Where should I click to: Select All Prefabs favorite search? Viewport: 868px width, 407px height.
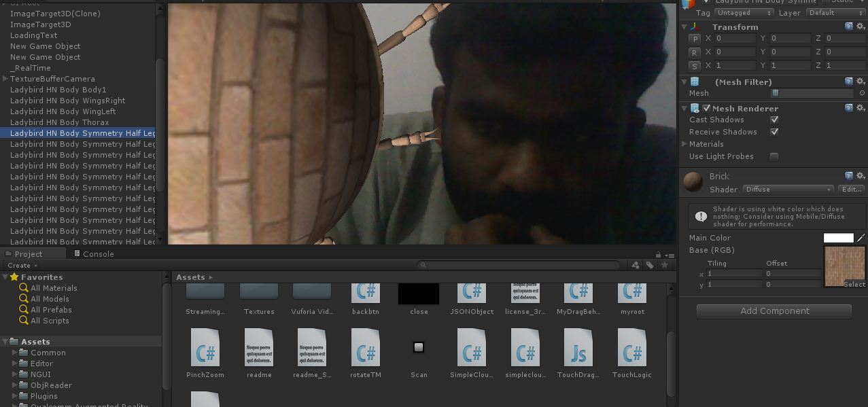[51, 310]
